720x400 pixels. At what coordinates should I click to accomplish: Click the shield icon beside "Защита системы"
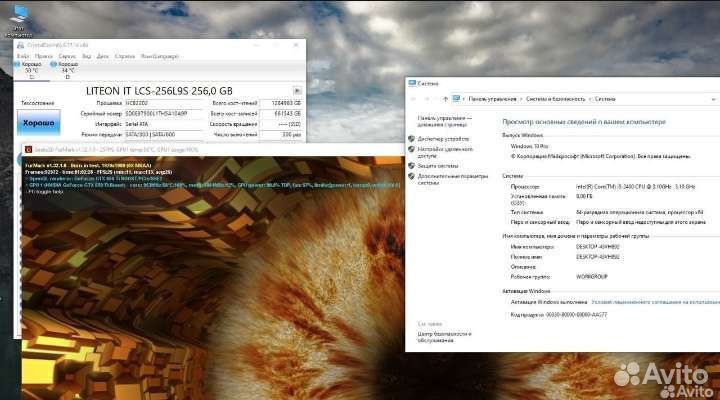pyautogui.click(x=411, y=165)
